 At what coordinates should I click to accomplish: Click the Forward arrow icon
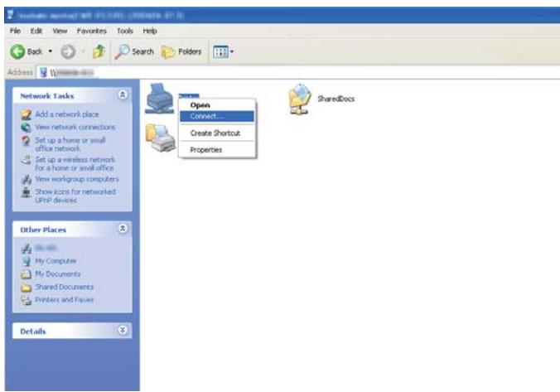(68, 52)
